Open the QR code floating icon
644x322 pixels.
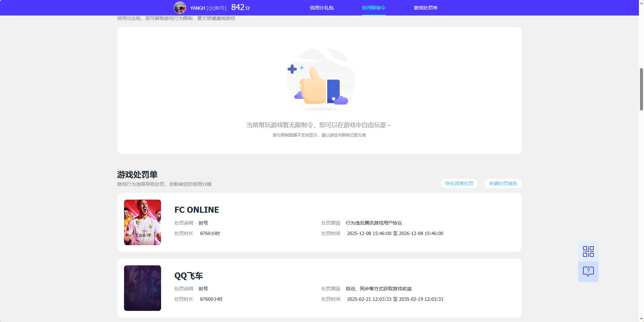tap(588, 252)
